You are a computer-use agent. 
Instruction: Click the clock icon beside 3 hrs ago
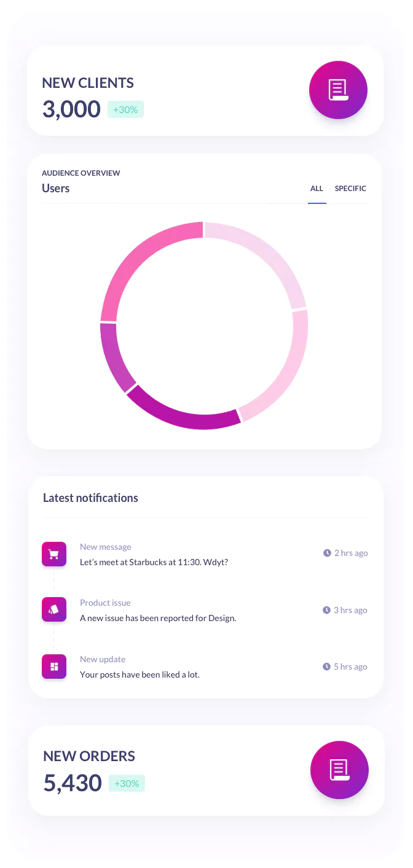click(326, 610)
